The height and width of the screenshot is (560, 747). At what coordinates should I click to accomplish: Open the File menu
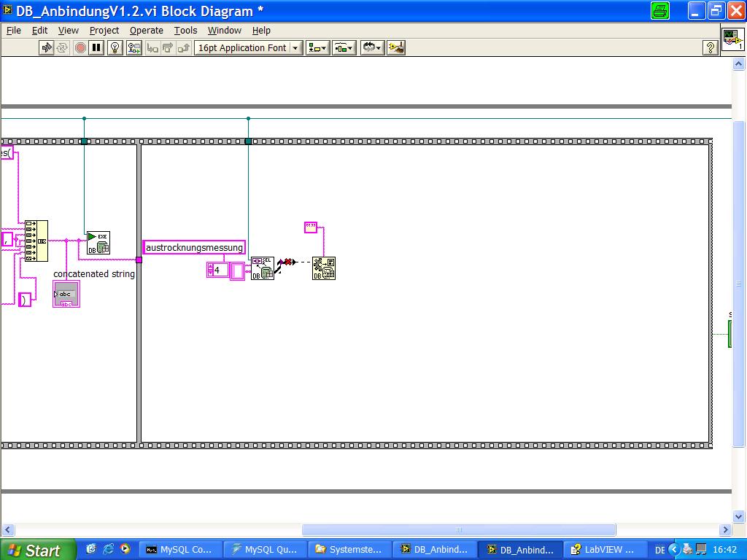pos(13,31)
